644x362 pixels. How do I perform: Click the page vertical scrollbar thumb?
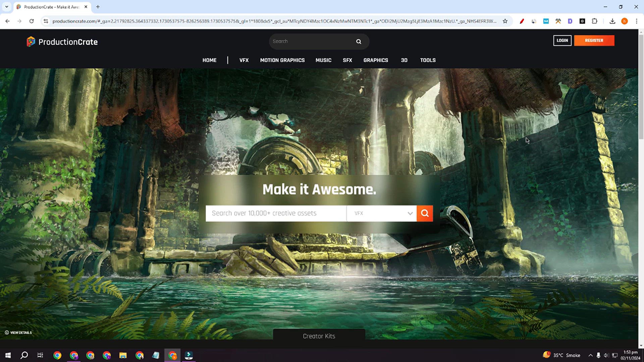[x=641, y=87]
